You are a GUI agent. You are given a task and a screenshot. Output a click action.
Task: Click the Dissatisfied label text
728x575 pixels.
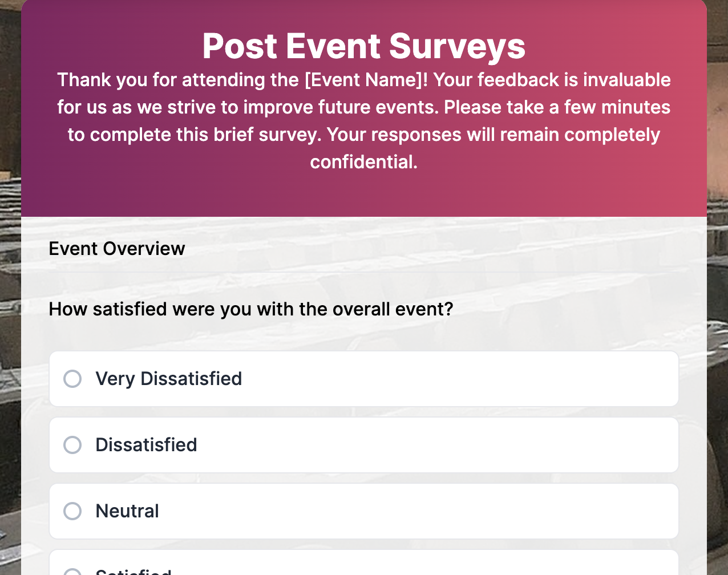(146, 445)
